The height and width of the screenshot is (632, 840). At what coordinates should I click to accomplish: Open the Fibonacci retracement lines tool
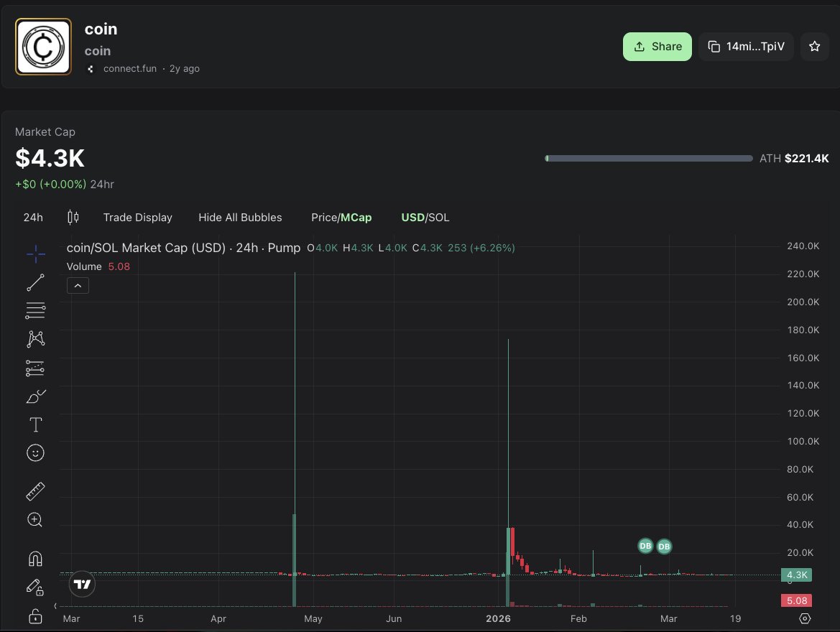click(x=35, y=311)
